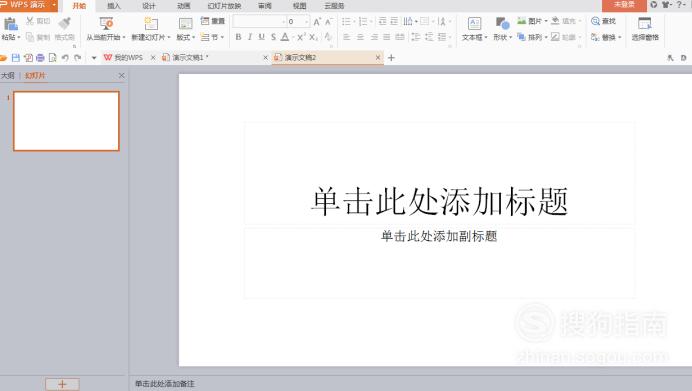Image resolution: width=692 pixels, height=391 pixels.
Task: Click the Selection Pane icon
Action: 645,24
